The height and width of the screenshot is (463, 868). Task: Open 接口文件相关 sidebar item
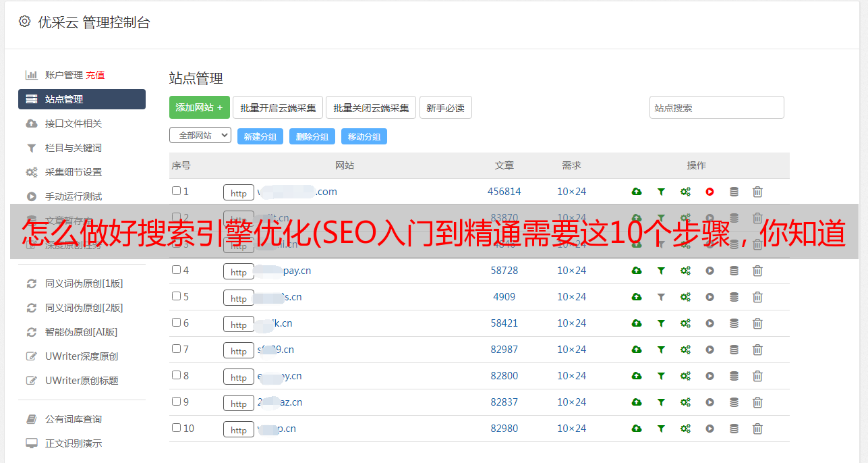tap(74, 124)
